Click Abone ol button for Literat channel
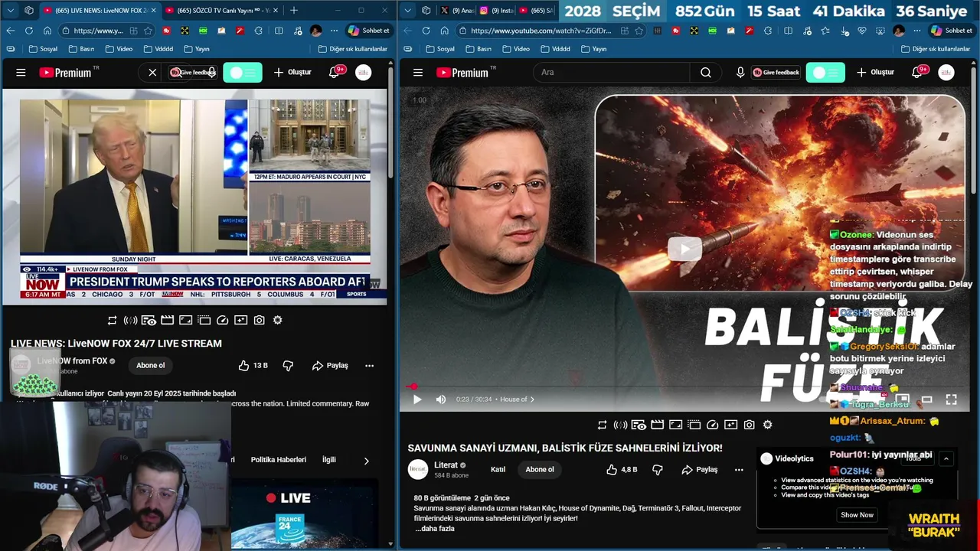This screenshot has width=980, height=551. (540, 470)
